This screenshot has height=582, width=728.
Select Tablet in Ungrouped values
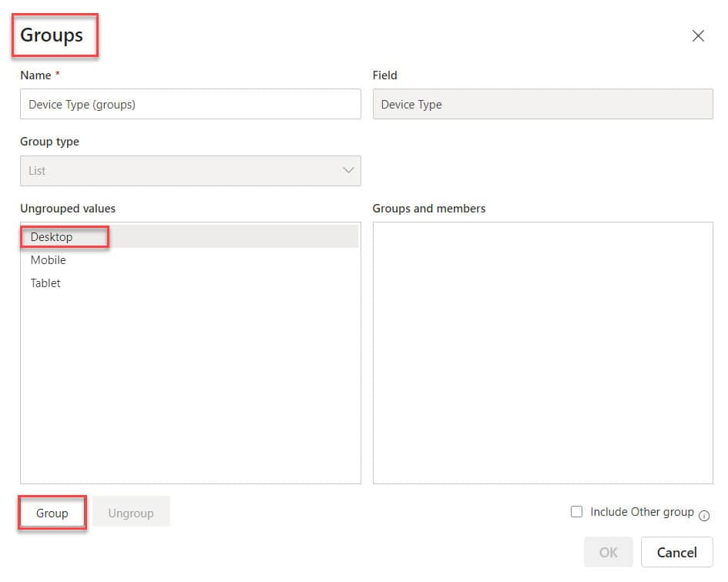coord(190,283)
